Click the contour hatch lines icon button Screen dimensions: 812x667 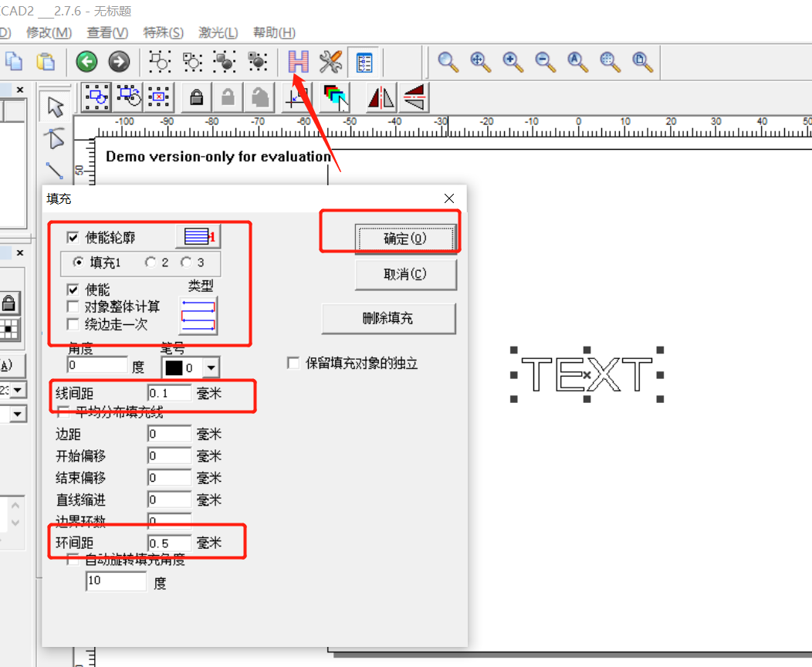(x=198, y=237)
